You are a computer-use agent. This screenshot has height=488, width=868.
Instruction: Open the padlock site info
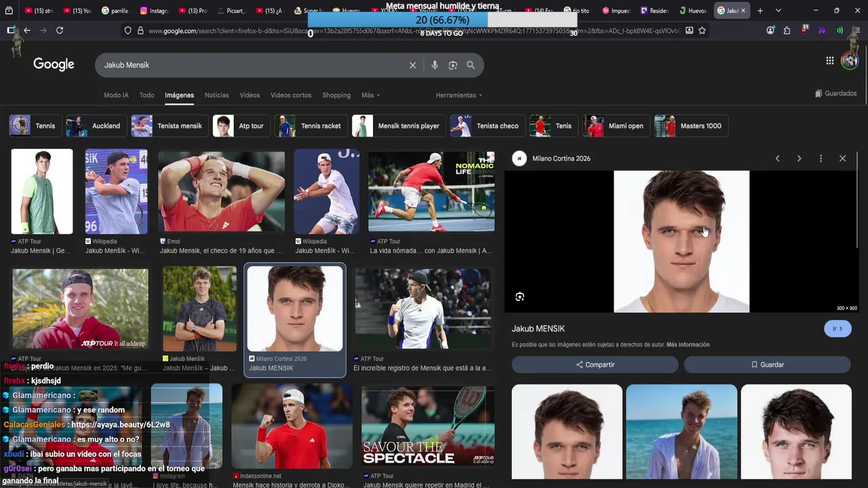(x=140, y=30)
